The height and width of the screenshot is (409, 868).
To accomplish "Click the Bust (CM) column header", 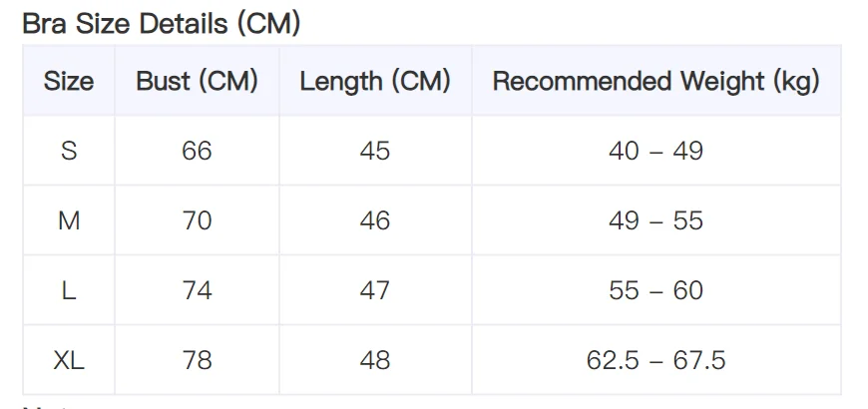I will pos(198,81).
